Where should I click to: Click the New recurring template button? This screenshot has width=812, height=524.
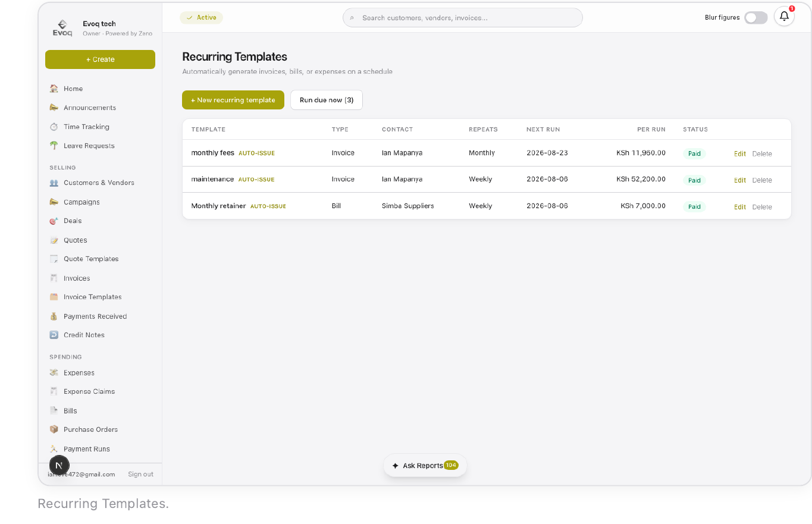[x=233, y=100]
